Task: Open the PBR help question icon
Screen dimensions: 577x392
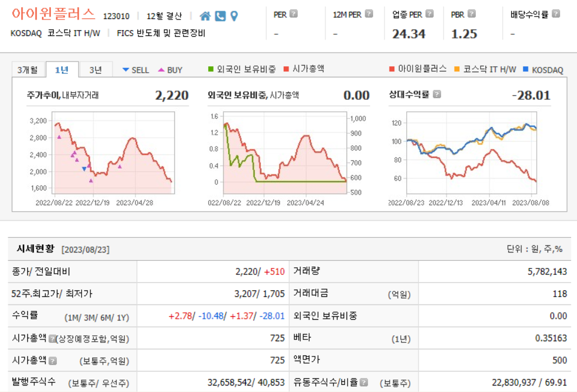Action: (x=472, y=14)
